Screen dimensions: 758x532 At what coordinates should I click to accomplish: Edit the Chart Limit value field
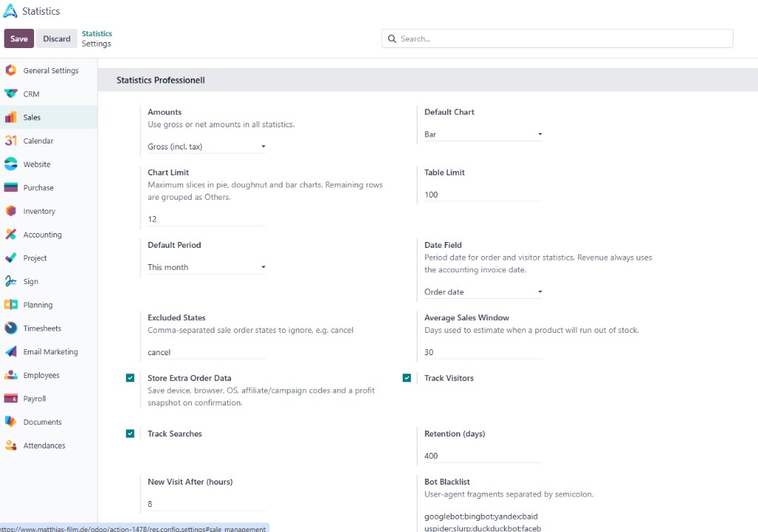(x=207, y=219)
